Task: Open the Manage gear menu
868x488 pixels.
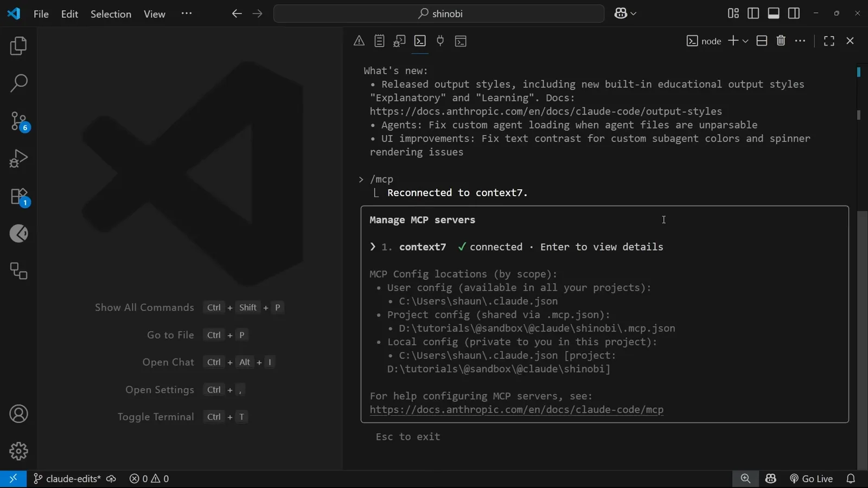Action: coord(18,451)
